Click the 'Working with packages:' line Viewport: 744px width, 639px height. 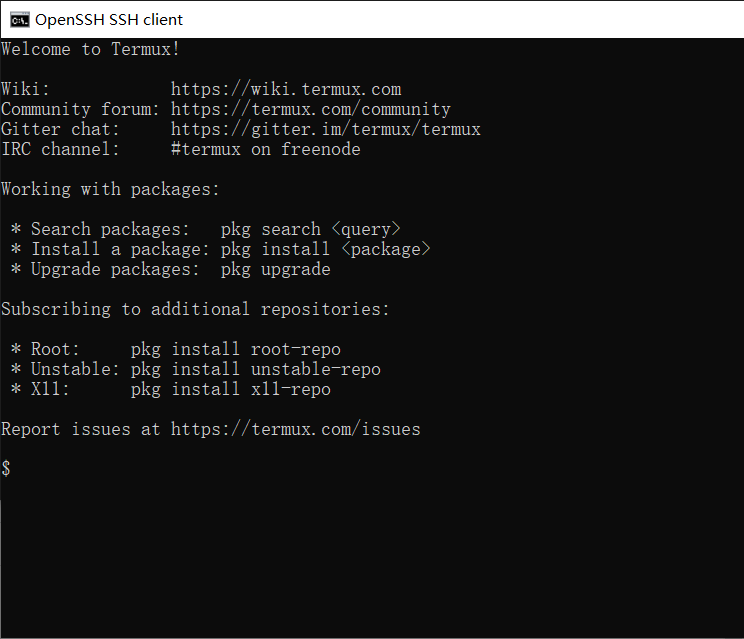tap(110, 189)
